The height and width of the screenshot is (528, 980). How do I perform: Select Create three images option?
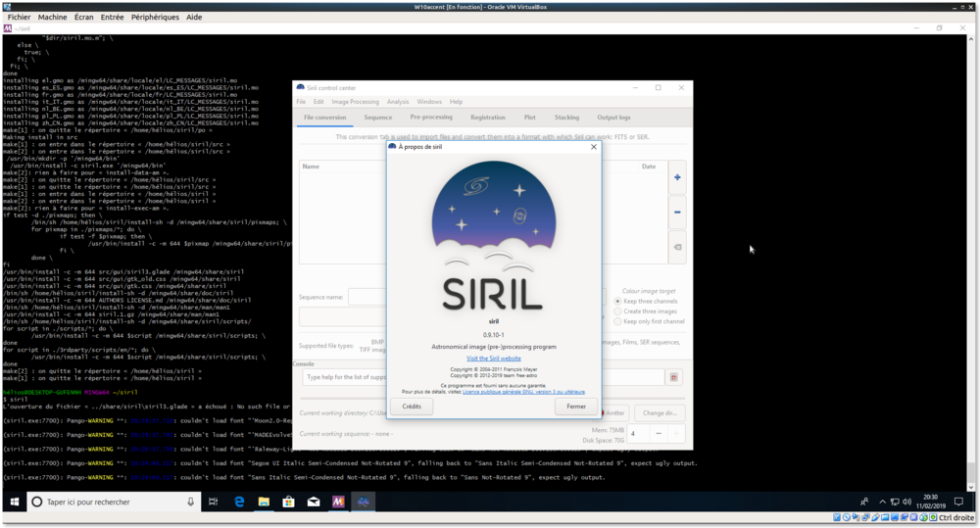tap(646, 312)
